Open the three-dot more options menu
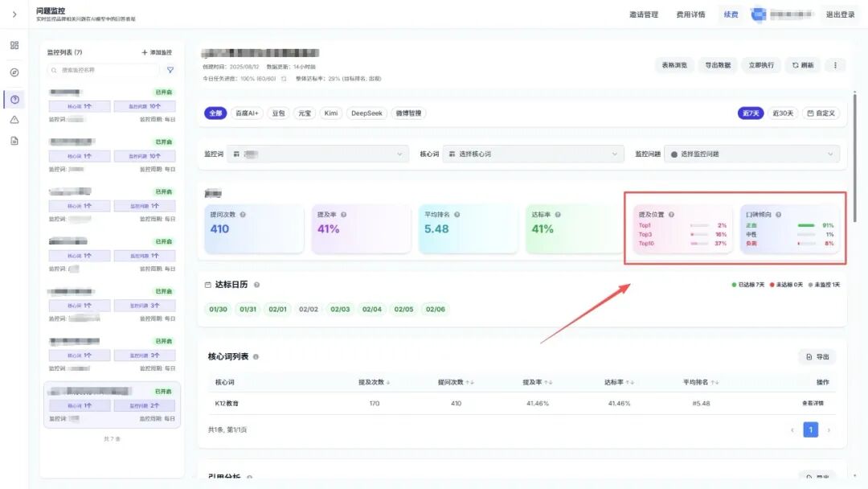 coord(835,65)
